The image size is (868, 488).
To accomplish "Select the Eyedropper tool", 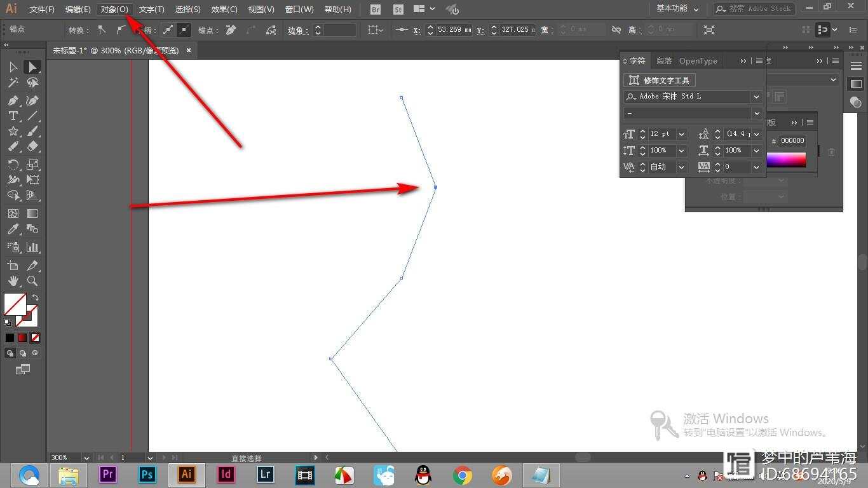I will [13, 229].
